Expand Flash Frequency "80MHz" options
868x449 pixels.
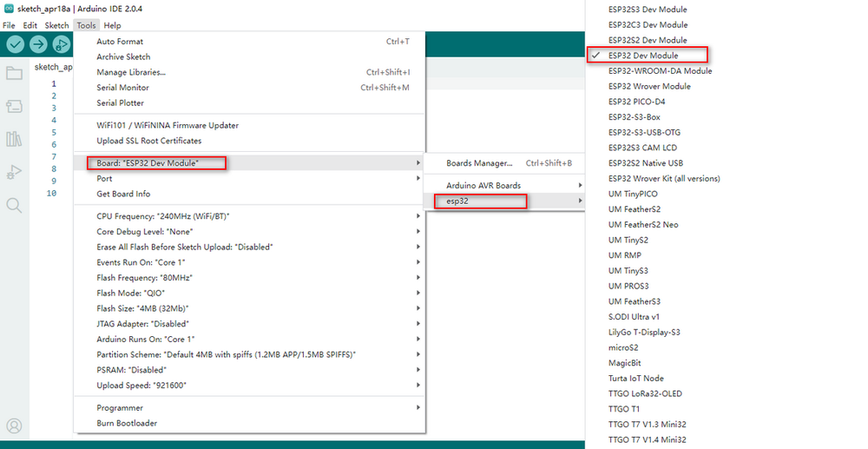click(x=250, y=278)
